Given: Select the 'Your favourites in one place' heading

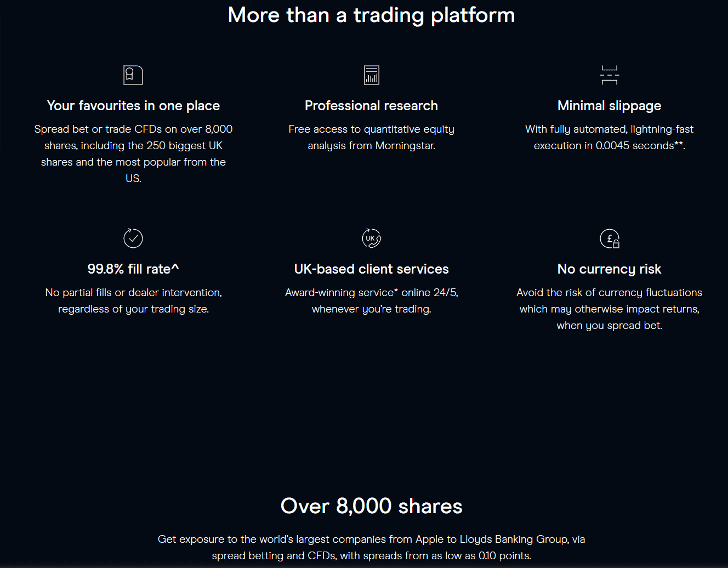Looking at the screenshot, I should click(x=133, y=105).
